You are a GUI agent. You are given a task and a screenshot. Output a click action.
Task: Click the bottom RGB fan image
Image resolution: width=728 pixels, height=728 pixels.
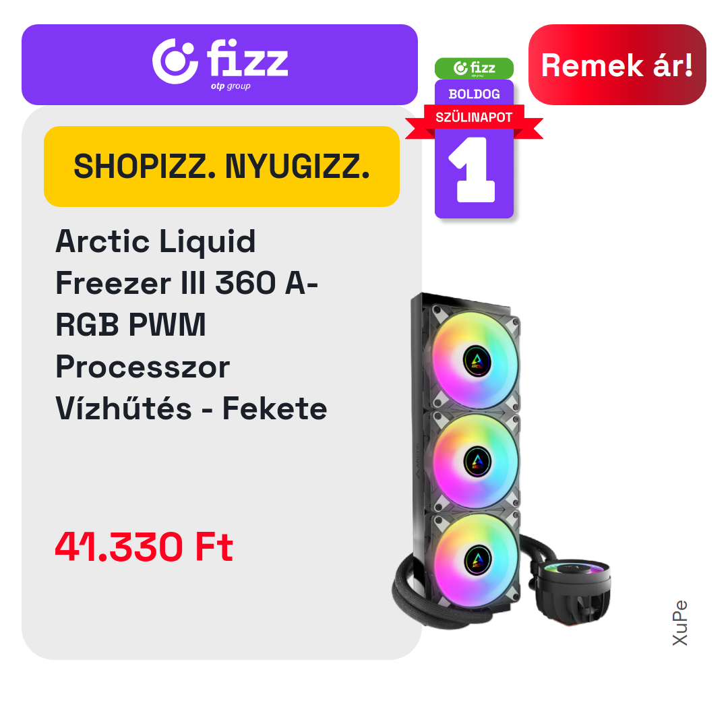[475, 560]
